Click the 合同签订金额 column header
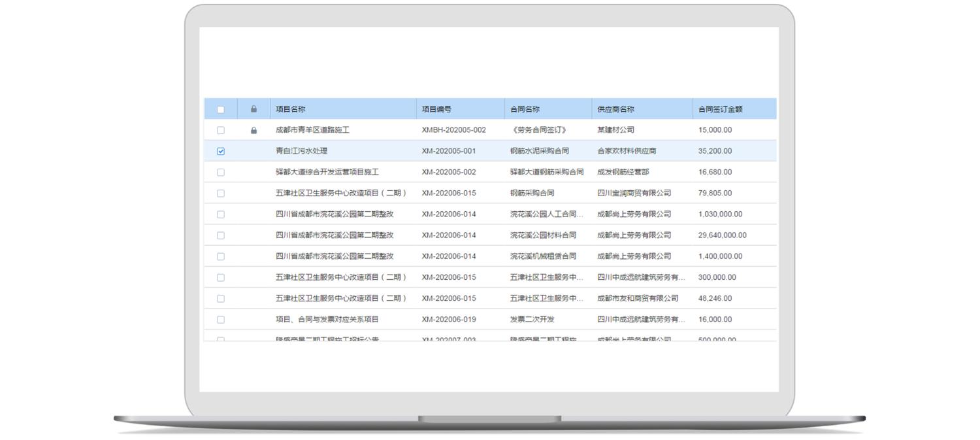The image size is (980, 440). [x=720, y=109]
